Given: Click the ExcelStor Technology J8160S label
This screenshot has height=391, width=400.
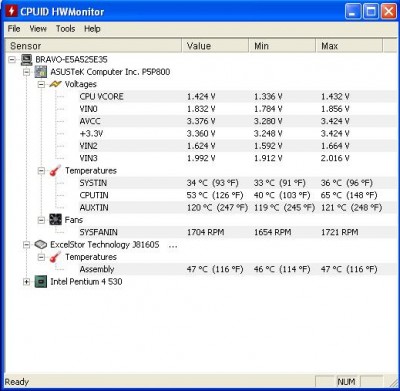Looking at the screenshot, I should (x=105, y=245).
